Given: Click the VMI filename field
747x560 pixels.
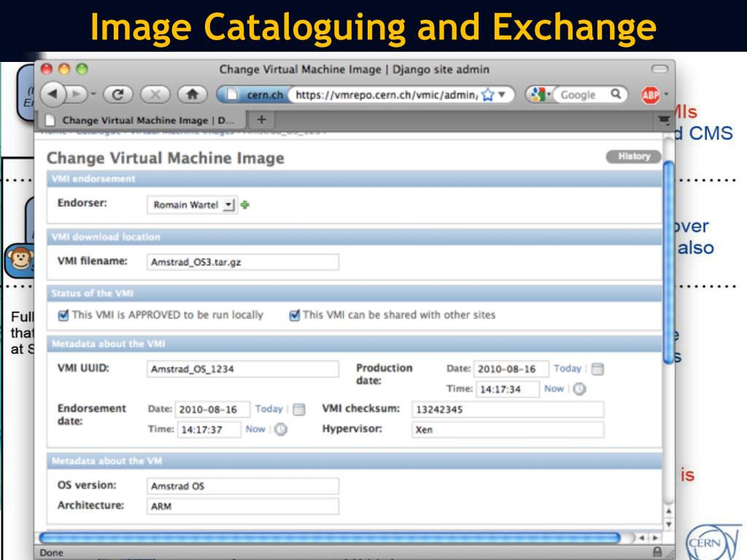Looking at the screenshot, I should click(243, 262).
